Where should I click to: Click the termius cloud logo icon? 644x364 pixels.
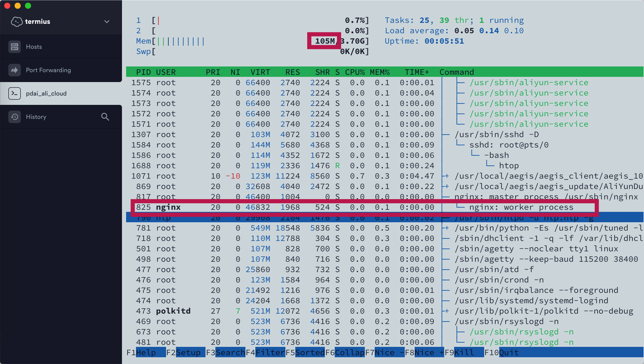pos(17,22)
